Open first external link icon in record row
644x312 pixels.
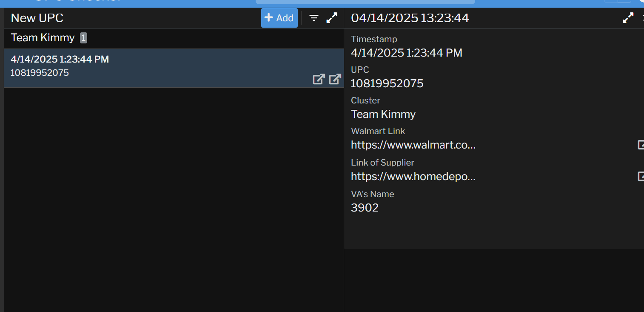(319, 79)
